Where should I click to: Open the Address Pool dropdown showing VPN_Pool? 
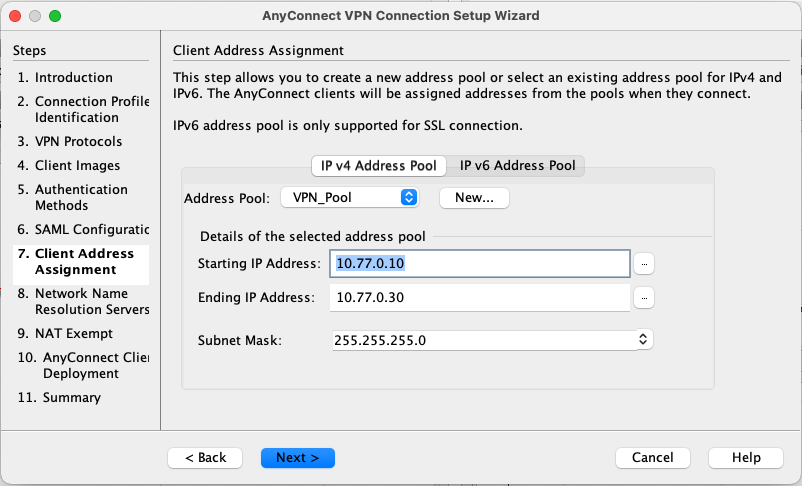pos(349,198)
